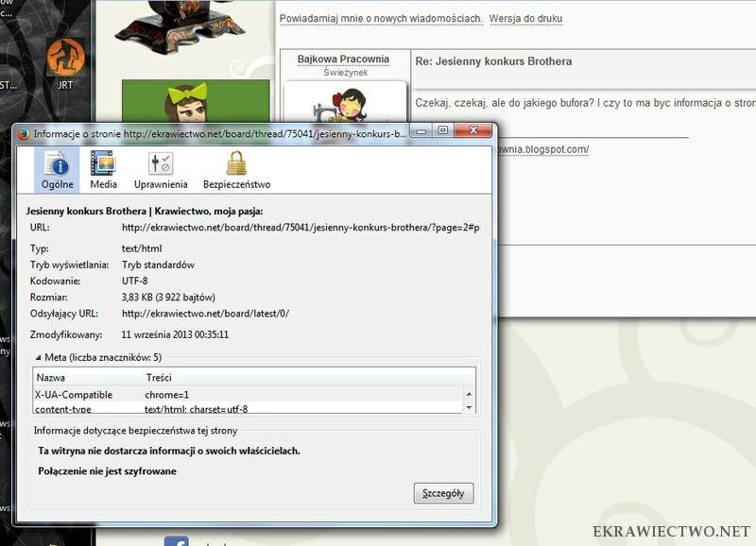Click 'Powiadamiaj mnie o nowych wiadomościach' link
This screenshot has height=546, width=756.
[x=381, y=19]
